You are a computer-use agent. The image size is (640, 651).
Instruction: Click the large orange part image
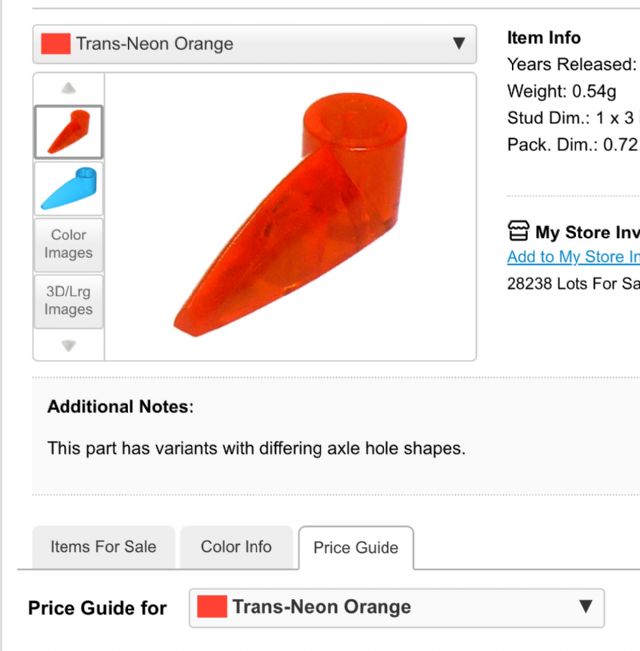click(290, 215)
